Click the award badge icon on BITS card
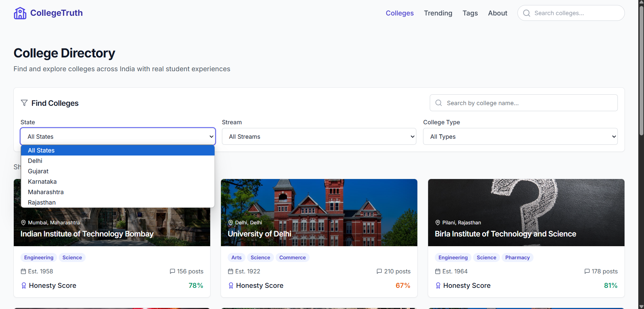 (x=438, y=285)
